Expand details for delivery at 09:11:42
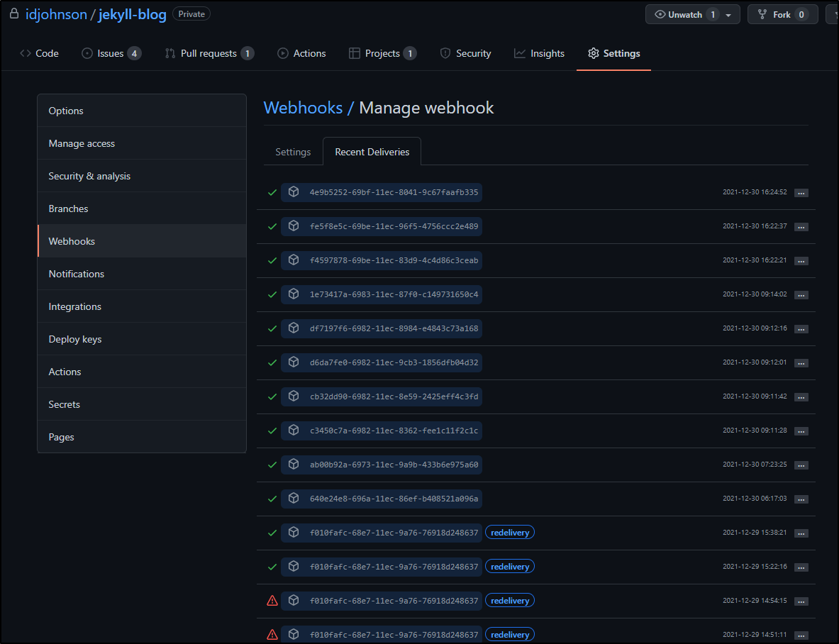 click(x=801, y=397)
